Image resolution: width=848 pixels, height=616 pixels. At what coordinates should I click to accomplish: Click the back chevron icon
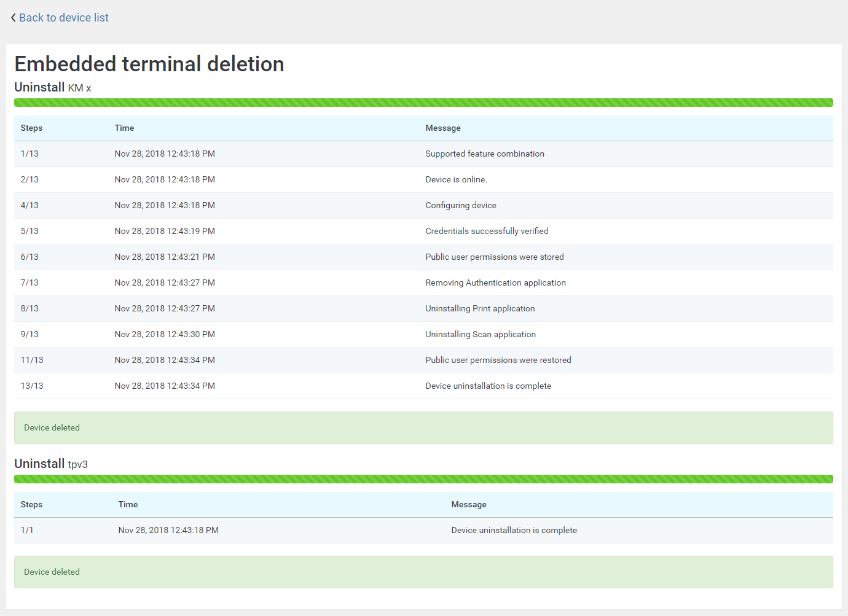coord(13,17)
